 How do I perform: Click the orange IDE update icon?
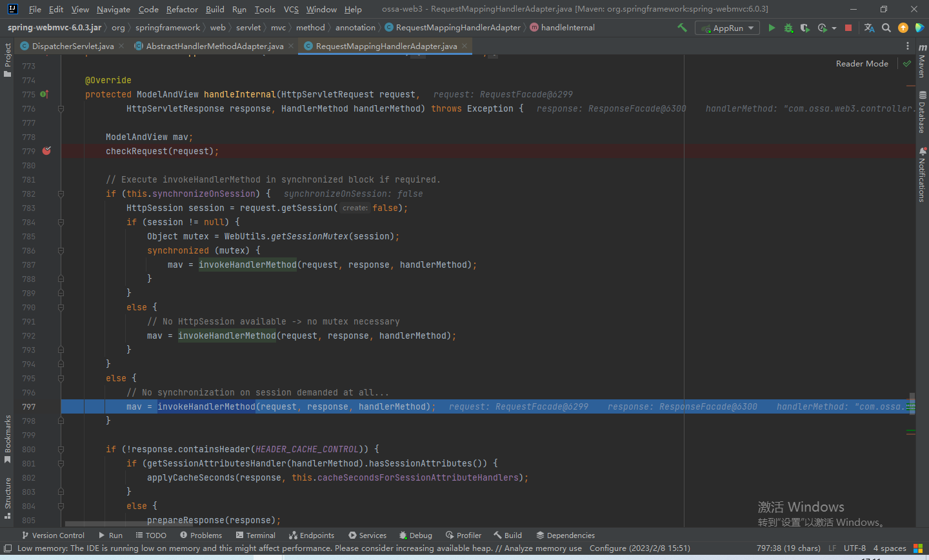903,28
